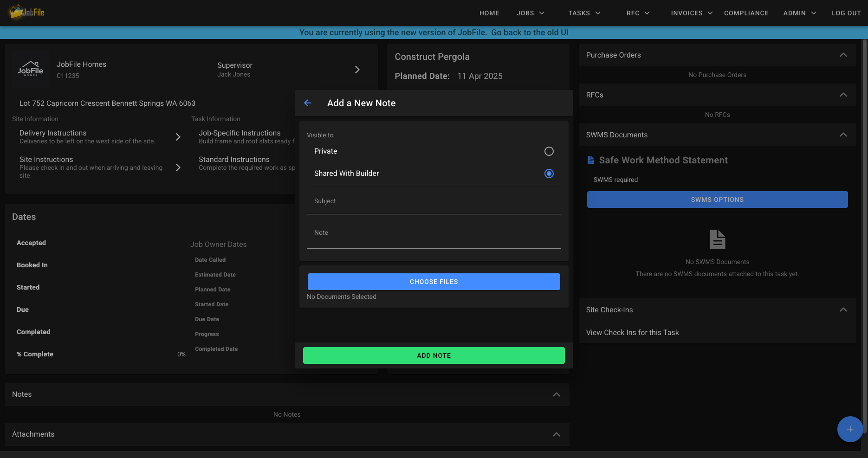Click the job number C11235

click(68, 76)
